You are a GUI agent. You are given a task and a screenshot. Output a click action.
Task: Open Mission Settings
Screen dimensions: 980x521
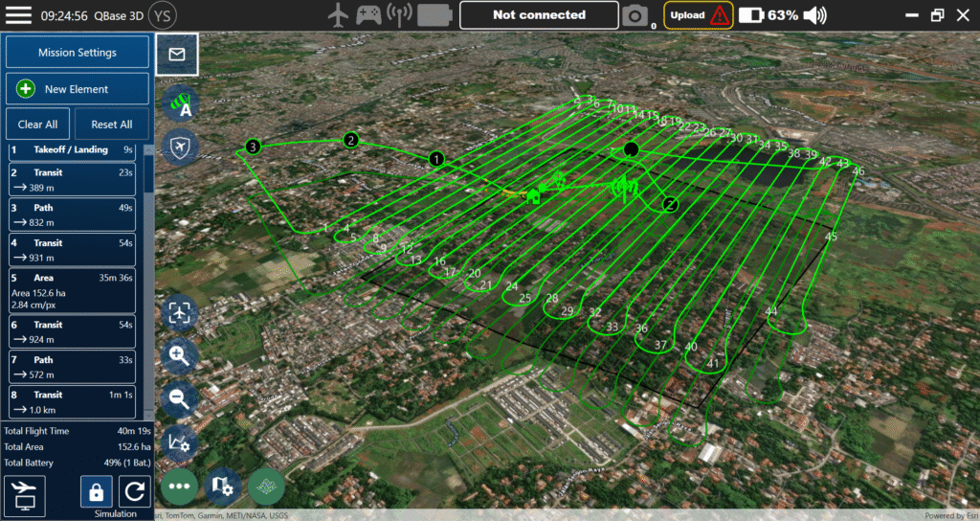[x=78, y=53]
